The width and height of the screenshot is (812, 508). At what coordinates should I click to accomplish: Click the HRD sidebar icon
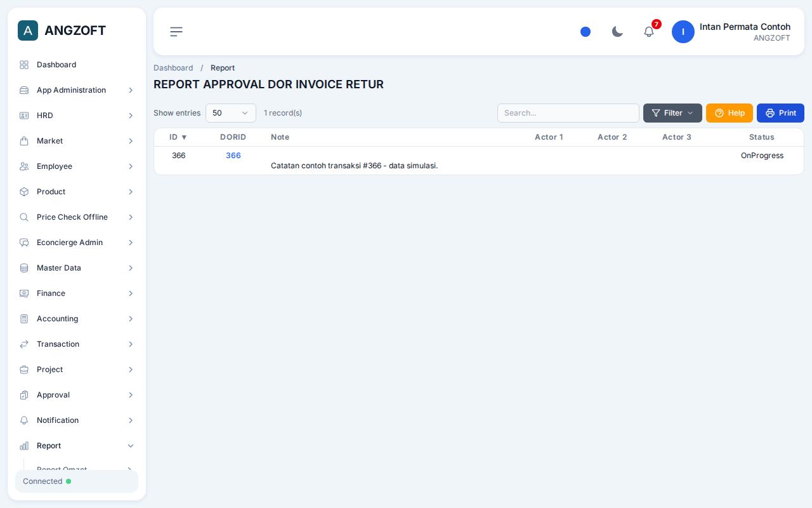[x=24, y=116]
